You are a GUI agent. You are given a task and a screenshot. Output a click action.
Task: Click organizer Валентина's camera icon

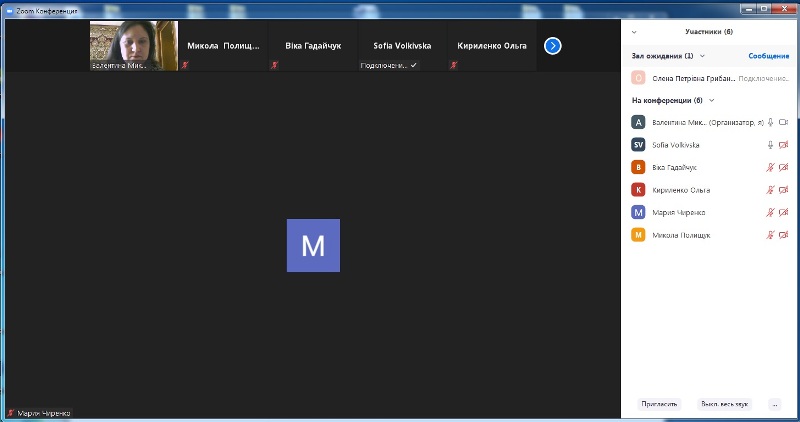(784, 122)
